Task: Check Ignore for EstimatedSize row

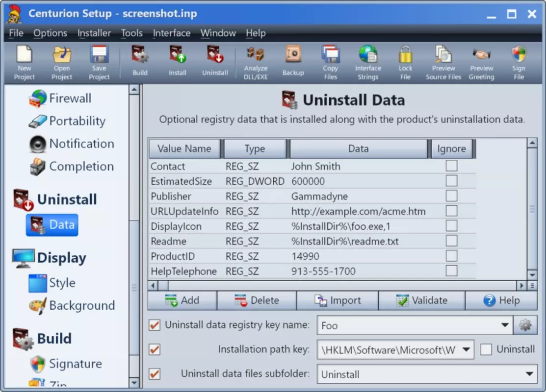Action: point(451,181)
